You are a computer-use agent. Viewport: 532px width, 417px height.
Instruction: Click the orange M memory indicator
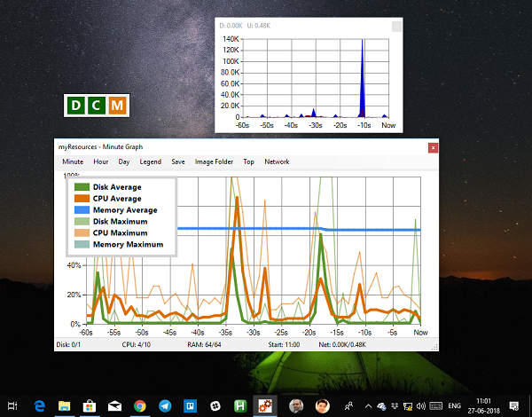pos(118,106)
